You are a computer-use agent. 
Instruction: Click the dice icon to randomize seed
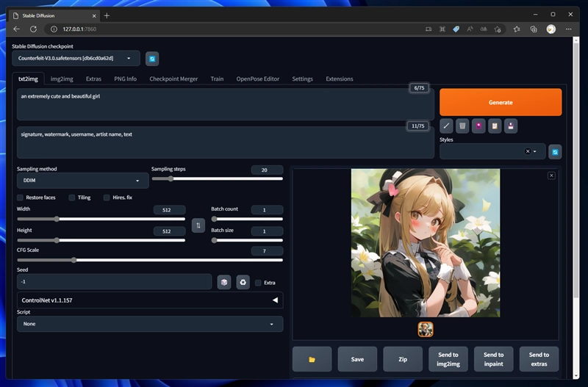224,282
